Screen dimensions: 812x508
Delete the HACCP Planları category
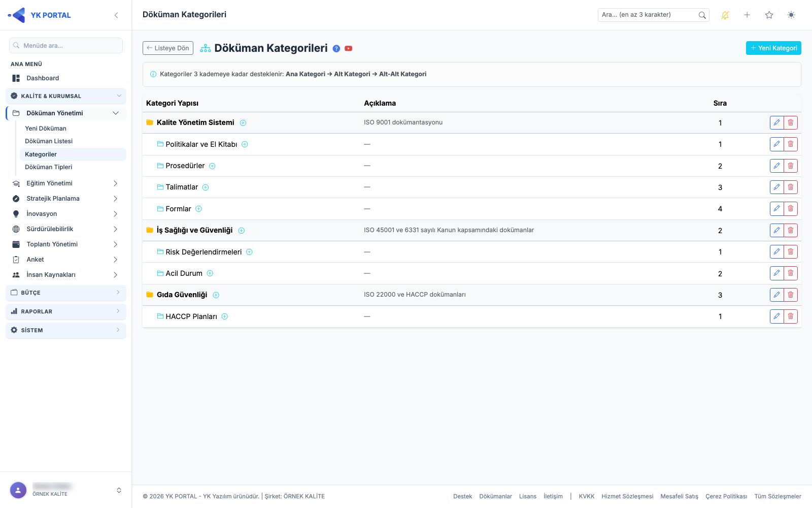[x=791, y=316]
